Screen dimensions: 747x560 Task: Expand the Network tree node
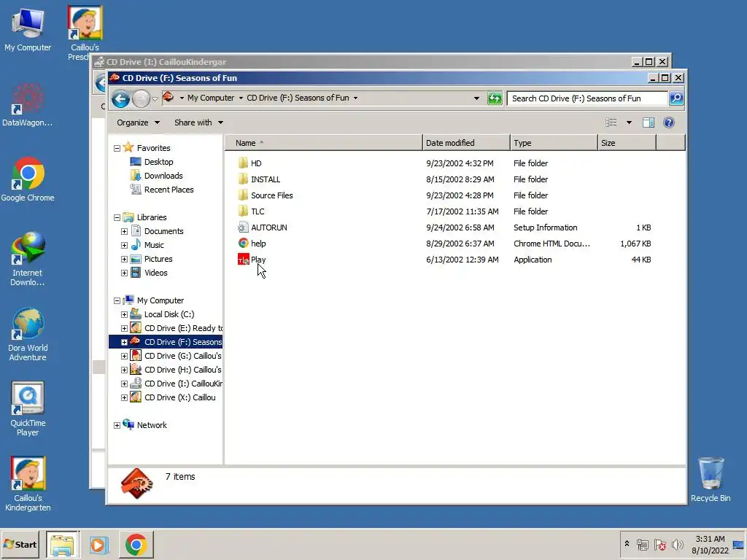(x=117, y=425)
